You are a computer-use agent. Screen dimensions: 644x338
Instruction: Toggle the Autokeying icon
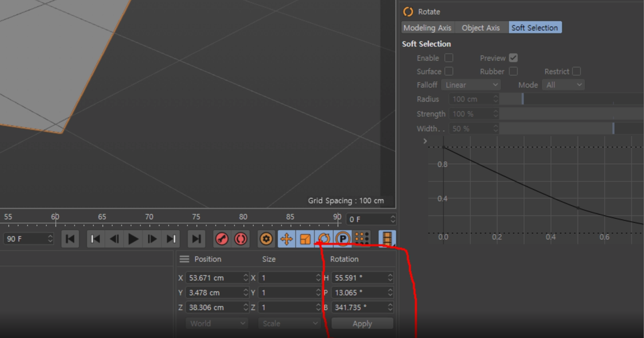[x=241, y=239]
